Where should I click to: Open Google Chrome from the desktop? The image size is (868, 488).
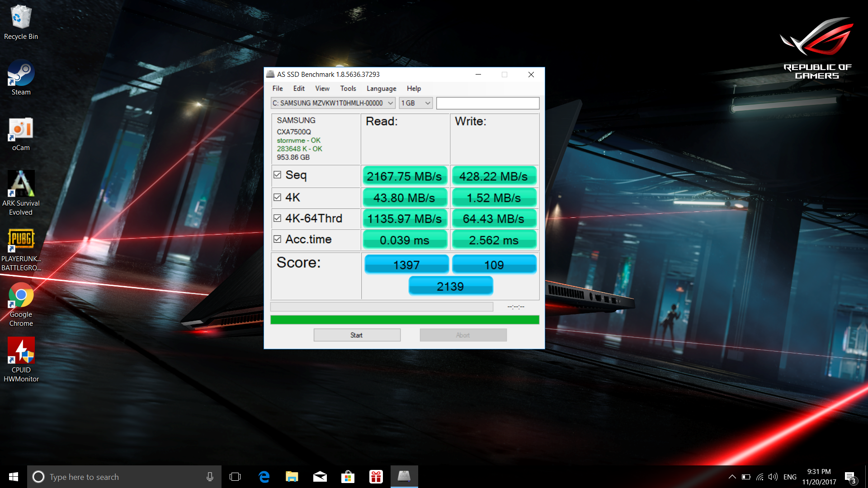coord(21,305)
